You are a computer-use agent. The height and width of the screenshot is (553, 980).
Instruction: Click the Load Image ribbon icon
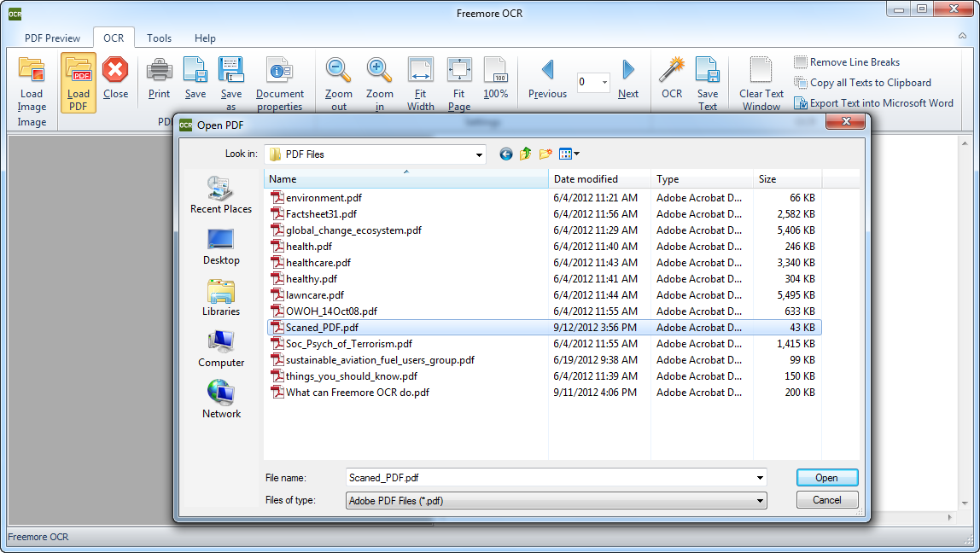[32, 70]
